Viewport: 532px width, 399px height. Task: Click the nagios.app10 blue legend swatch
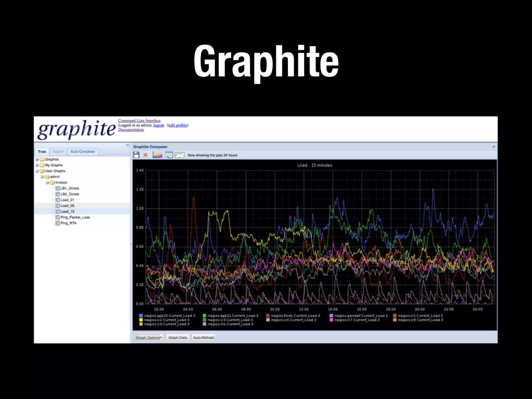tap(141, 316)
